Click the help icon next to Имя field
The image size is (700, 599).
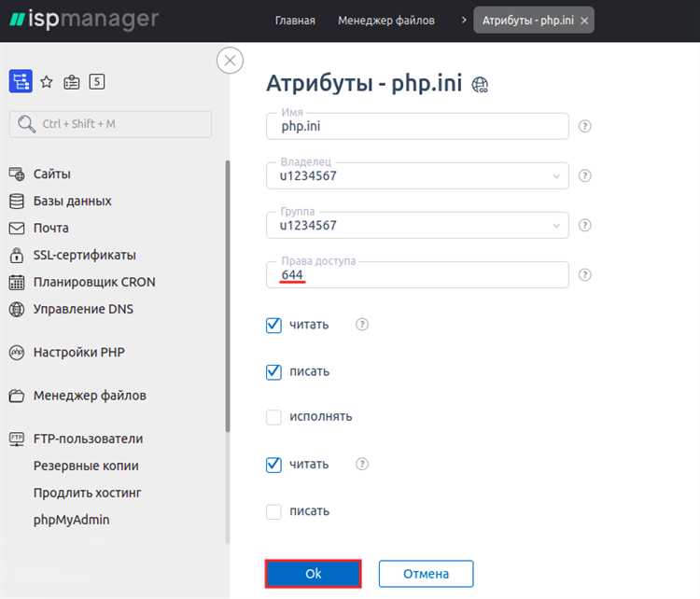(x=585, y=127)
